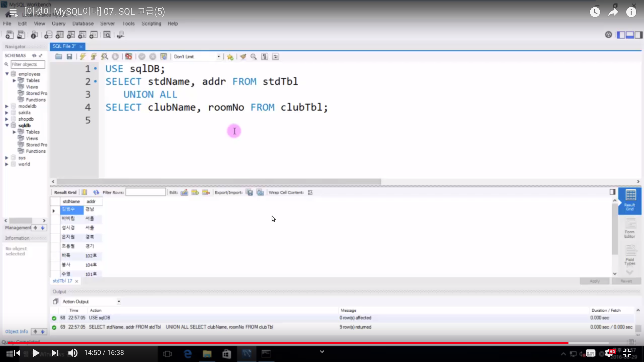The height and width of the screenshot is (362, 644).
Task: Toggle result side panel visibility
Action: point(612,192)
